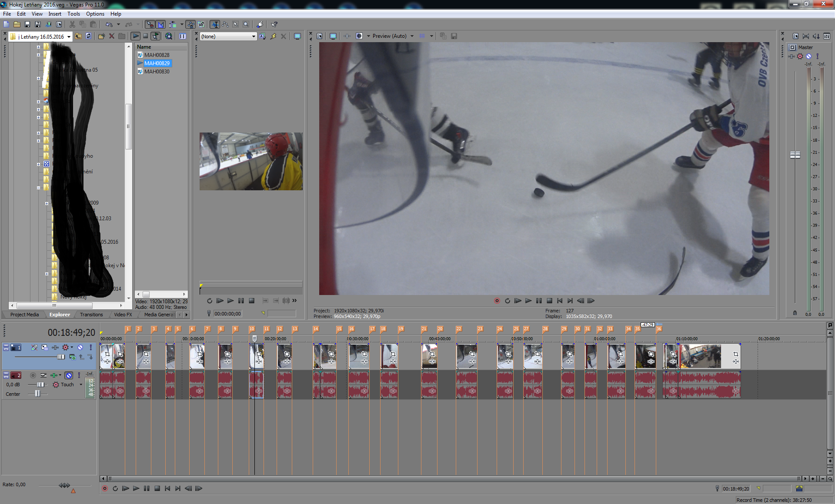Toggle Auto Preview in the Explorer

coord(155,36)
